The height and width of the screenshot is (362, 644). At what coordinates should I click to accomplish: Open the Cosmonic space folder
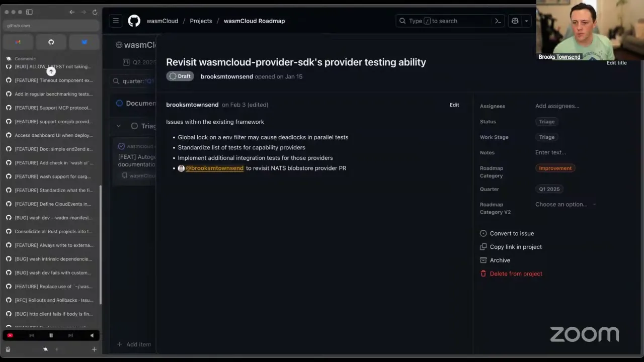click(x=25, y=59)
